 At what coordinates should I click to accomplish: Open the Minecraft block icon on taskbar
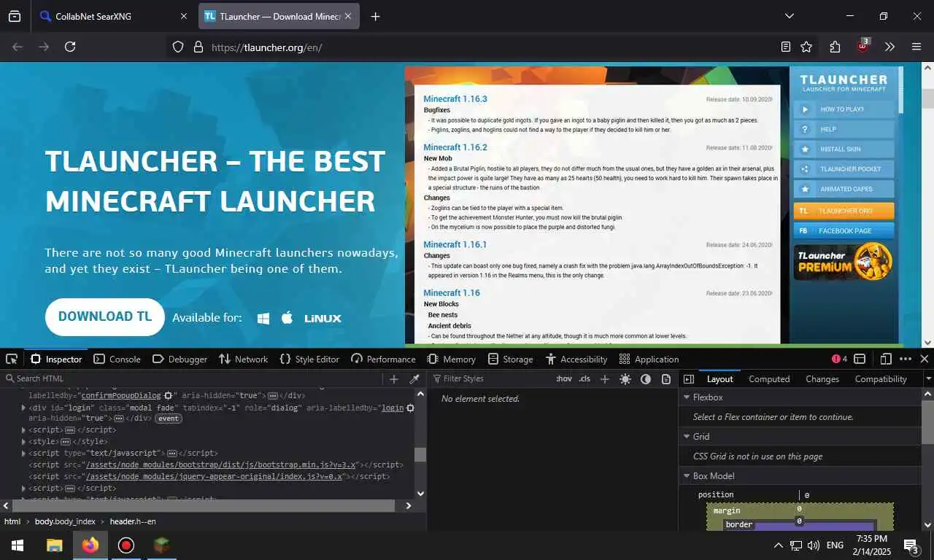(x=161, y=545)
